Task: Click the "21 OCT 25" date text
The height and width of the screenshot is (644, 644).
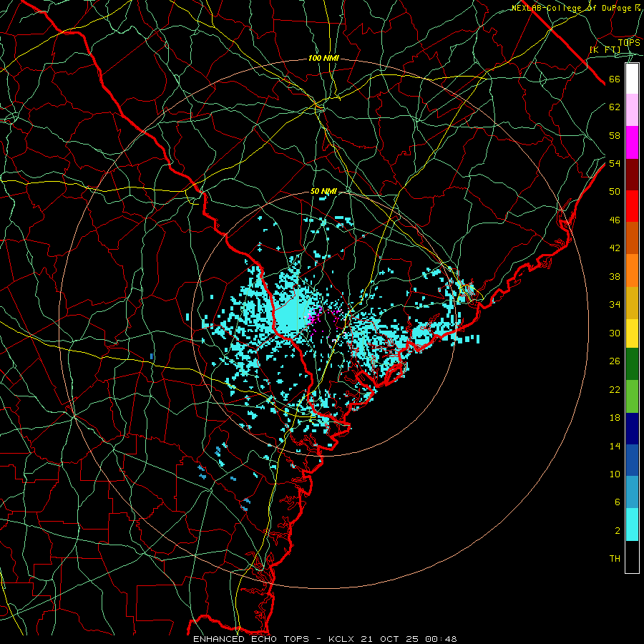Action: (390, 639)
